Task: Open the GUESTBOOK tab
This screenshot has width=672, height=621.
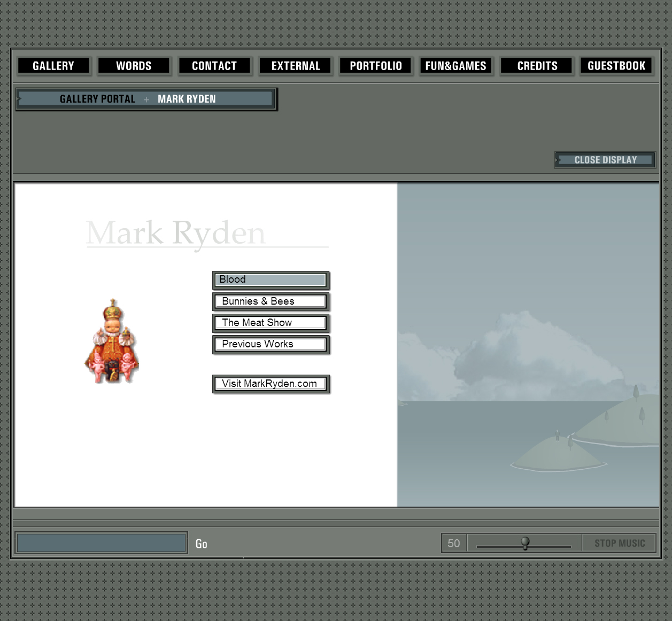Action: [x=616, y=66]
